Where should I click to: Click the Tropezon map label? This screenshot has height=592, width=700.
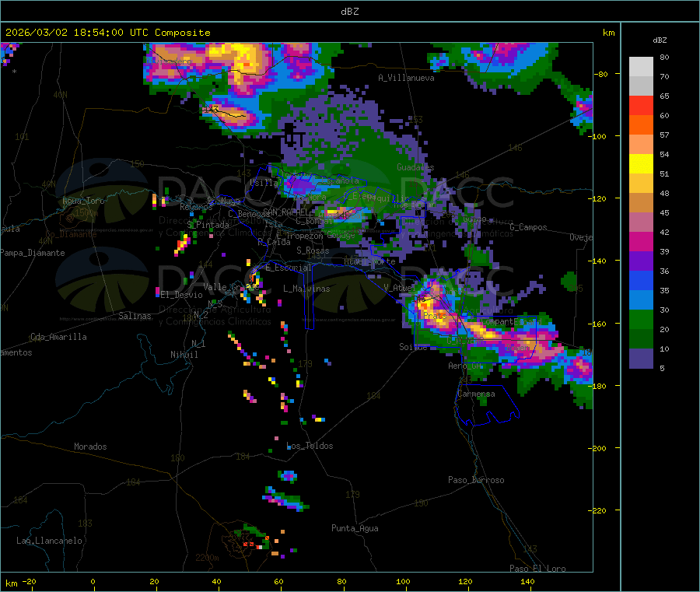coord(304,236)
